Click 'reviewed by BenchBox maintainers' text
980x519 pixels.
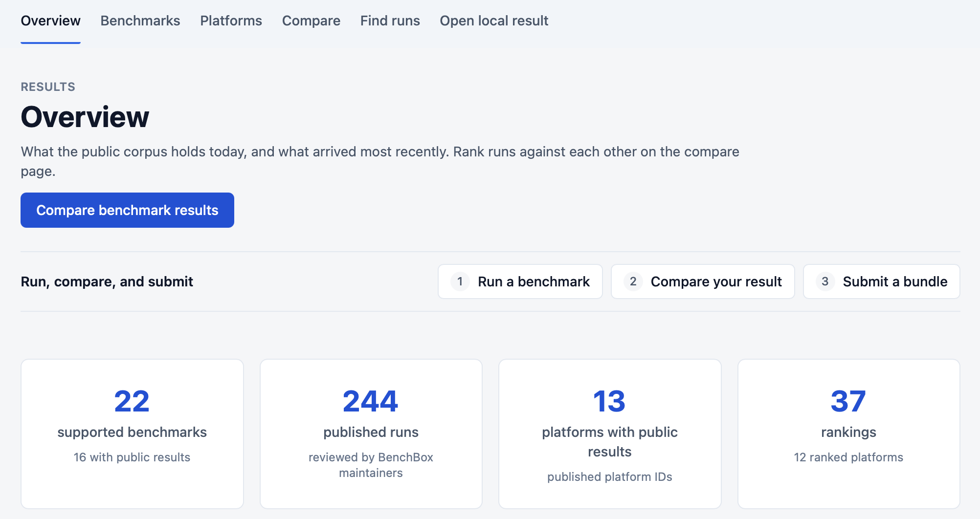371,465
